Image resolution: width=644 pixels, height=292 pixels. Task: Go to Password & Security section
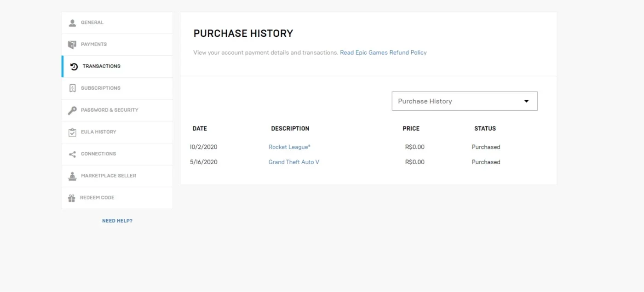(x=117, y=110)
